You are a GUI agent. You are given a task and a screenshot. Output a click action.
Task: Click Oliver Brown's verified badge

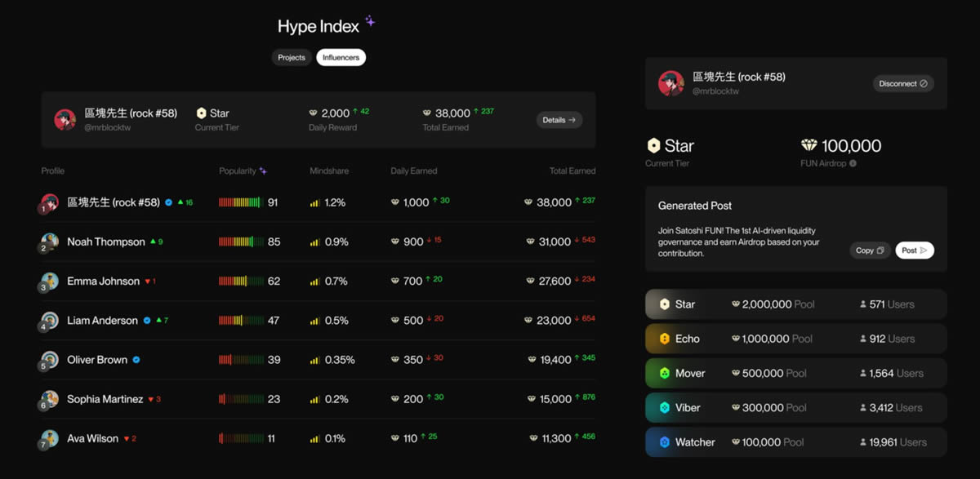(137, 360)
